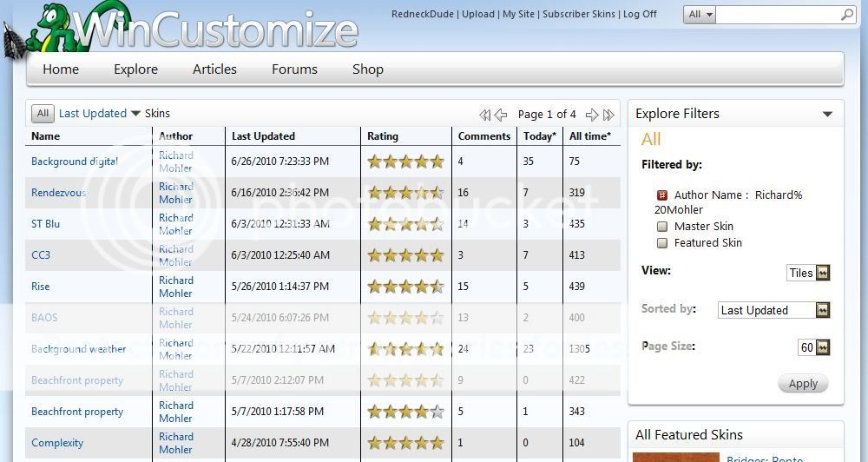Click inside the search text field
Image resolution: width=868 pixels, height=462 pixels.
pos(778,15)
